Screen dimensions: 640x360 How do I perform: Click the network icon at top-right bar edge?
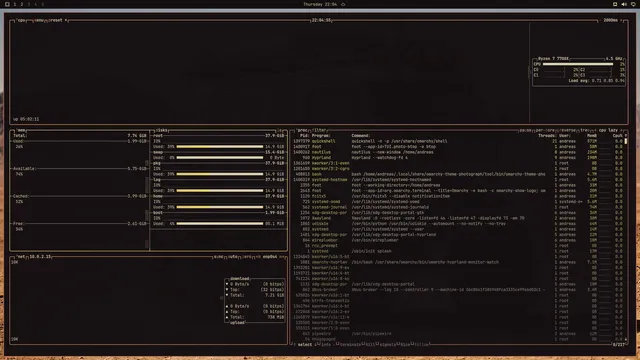pyautogui.click(x=633, y=4)
